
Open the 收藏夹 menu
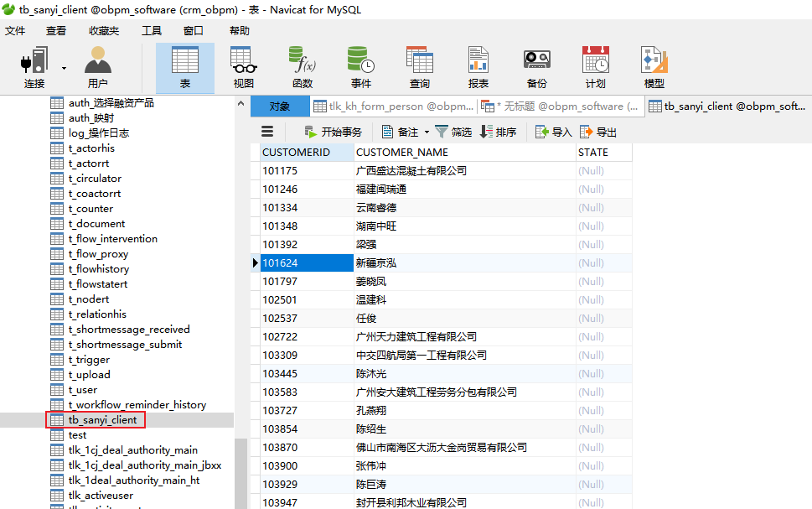coord(104,30)
